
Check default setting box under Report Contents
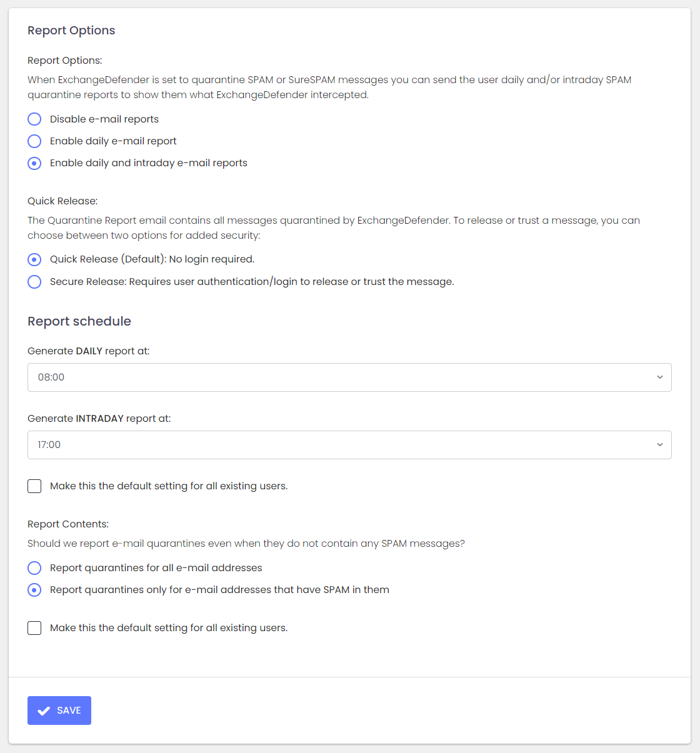click(34, 627)
